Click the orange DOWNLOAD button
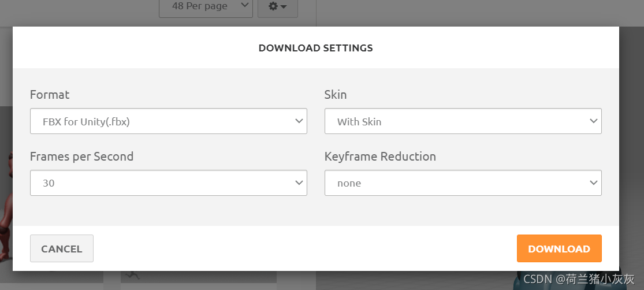The width and height of the screenshot is (644, 290). pyautogui.click(x=559, y=248)
